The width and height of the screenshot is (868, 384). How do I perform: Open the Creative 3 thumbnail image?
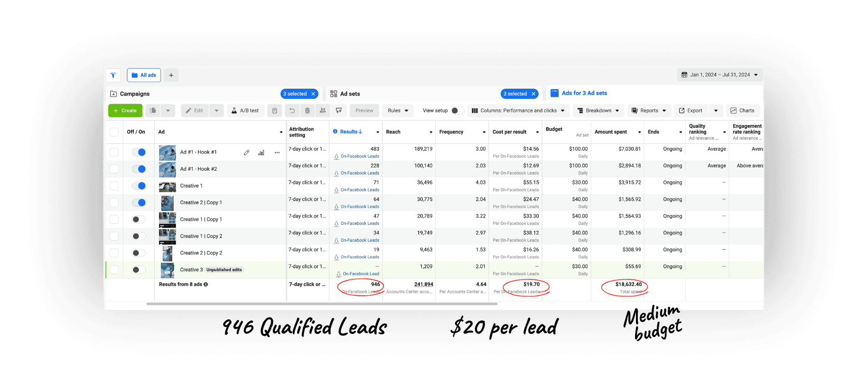tap(167, 270)
